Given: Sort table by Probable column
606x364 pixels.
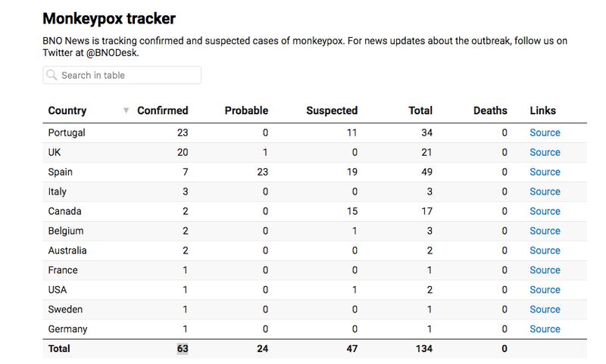Looking at the screenshot, I should (246, 110).
